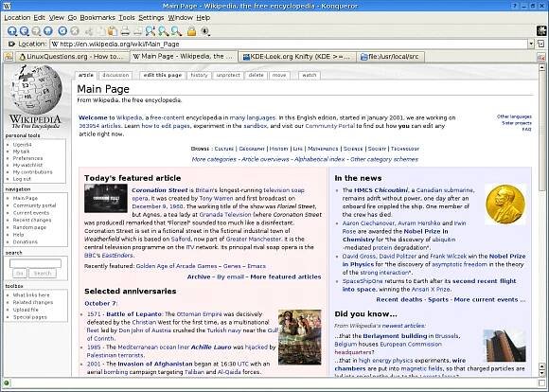
Task: Switch to the file:/usr/local/src tab
Action: 390,57
